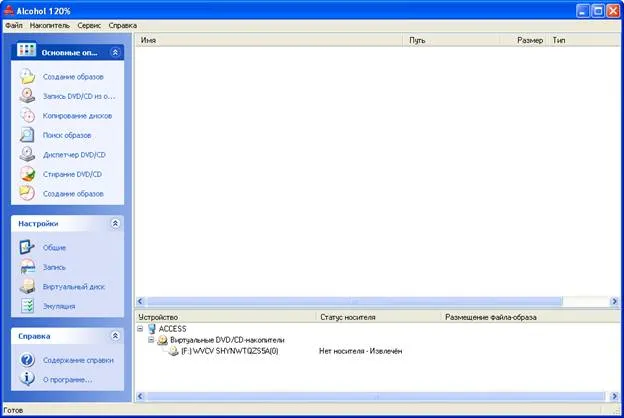
Task: Collapse the Справка panel chevron
Action: tap(115, 336)
